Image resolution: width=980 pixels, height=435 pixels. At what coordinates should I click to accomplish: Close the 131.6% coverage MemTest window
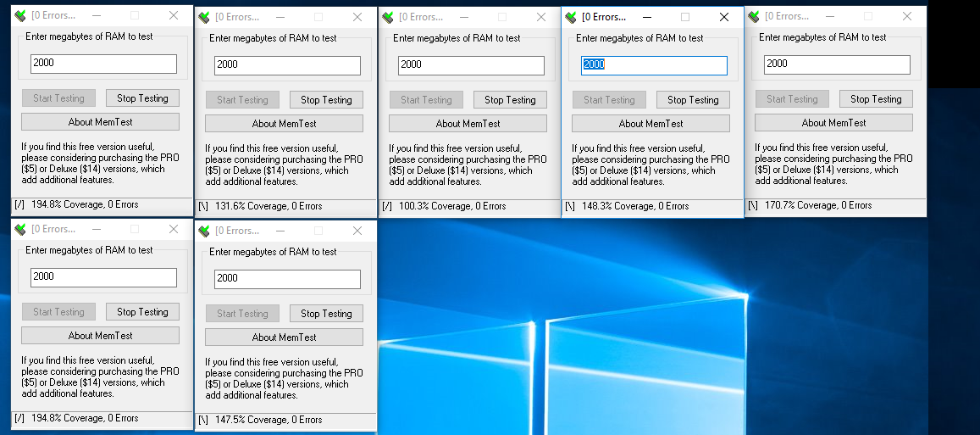357,17
